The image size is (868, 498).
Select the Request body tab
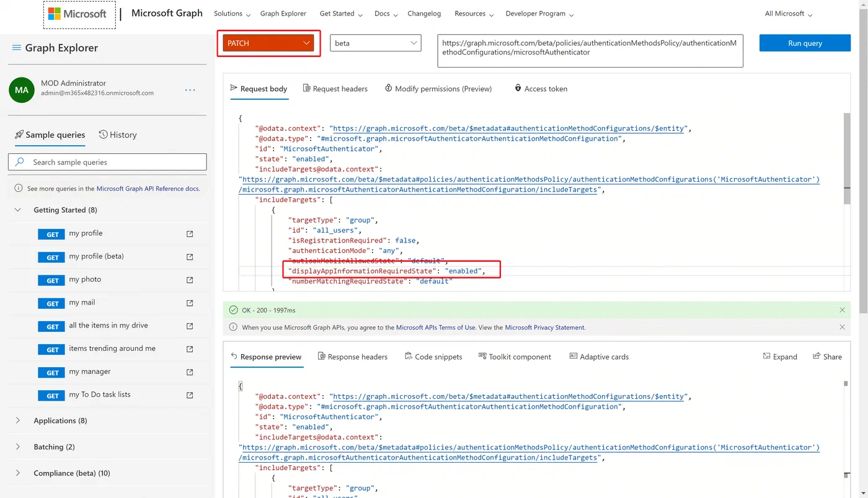point(259,89)
